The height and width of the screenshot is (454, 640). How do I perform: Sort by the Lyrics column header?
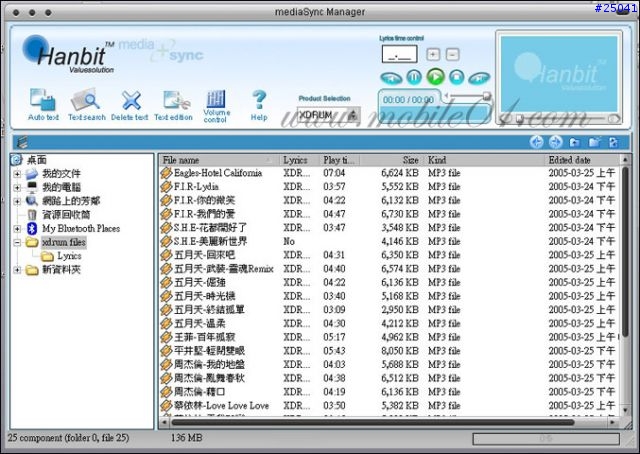coord(300,160)
